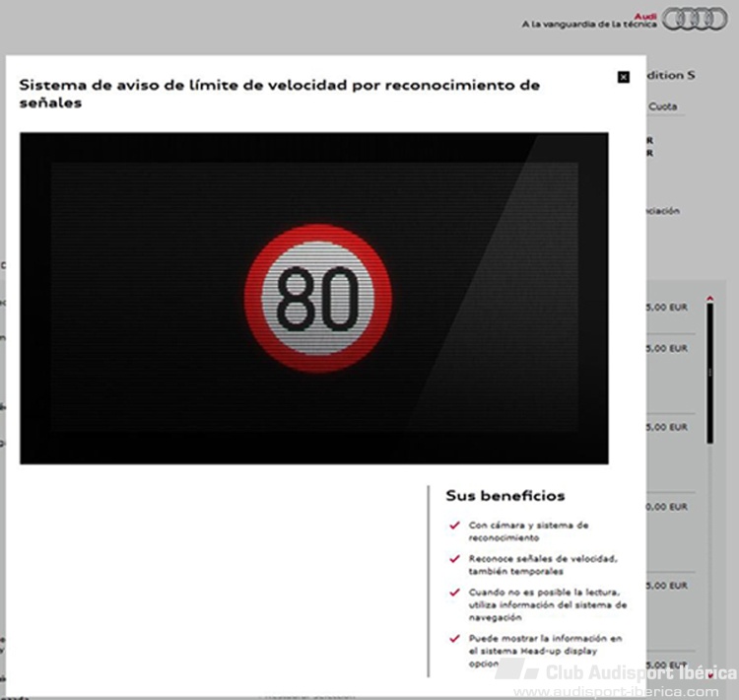Click the black scrollbar thumb
This screenshot has height=700, width=739.
point(709,375)
